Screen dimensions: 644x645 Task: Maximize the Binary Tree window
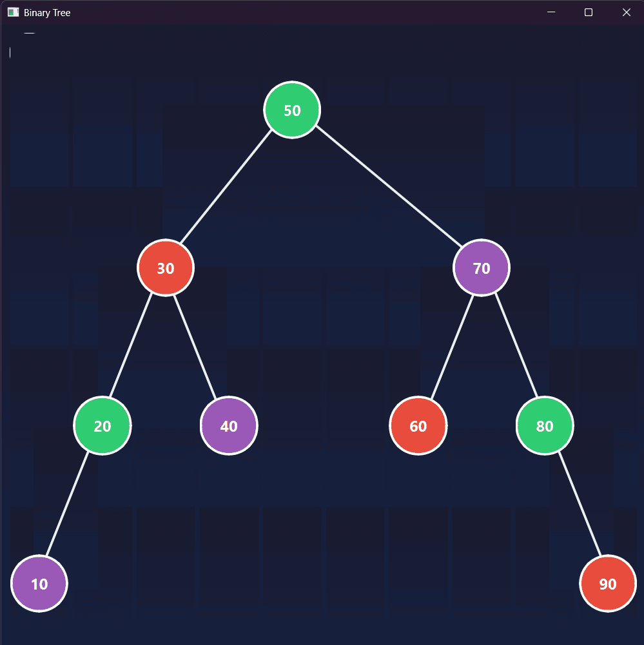(x=589, y=12)
